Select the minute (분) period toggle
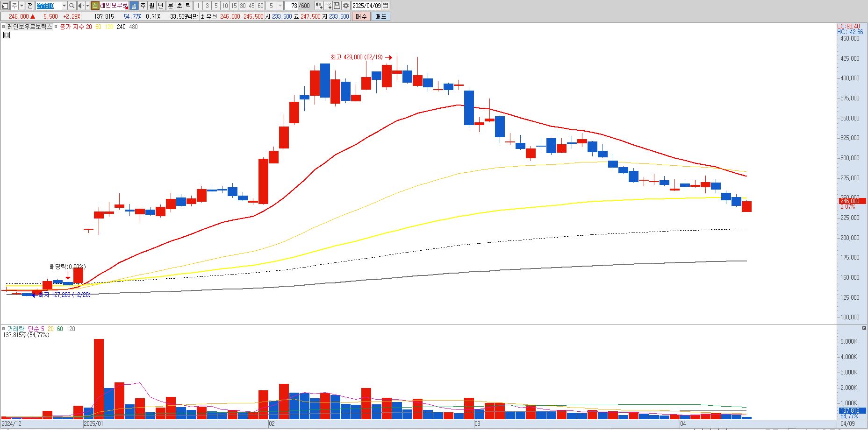Image resolution: width=868 pixels, height=430 pixels. click(x=170, y=6)
